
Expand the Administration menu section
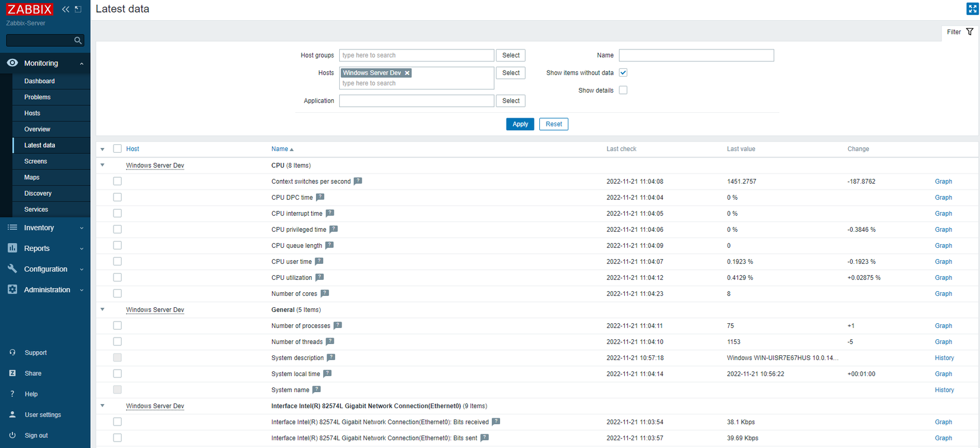pyautogui.click(x=45, y=290)
